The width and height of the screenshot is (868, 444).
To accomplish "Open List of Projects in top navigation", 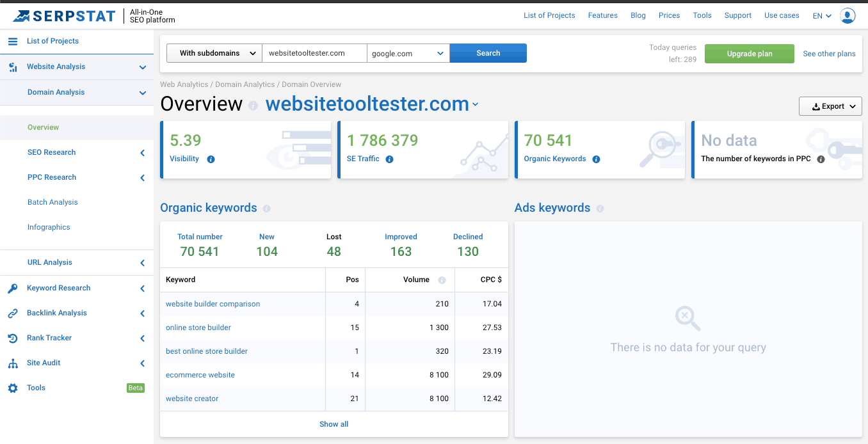I will (x=549, y=15).
